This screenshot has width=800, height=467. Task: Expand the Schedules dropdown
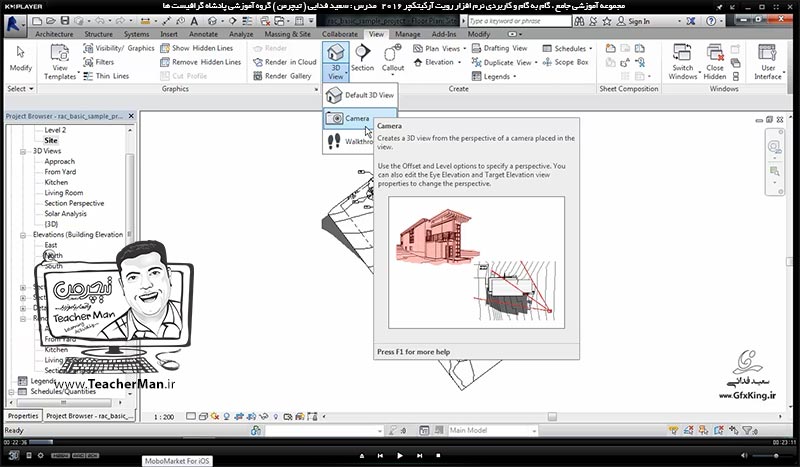(x=590, y=48)
